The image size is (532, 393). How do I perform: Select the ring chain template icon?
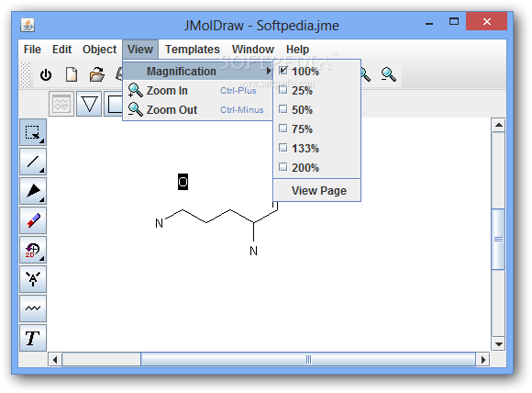tap(61, 104)
